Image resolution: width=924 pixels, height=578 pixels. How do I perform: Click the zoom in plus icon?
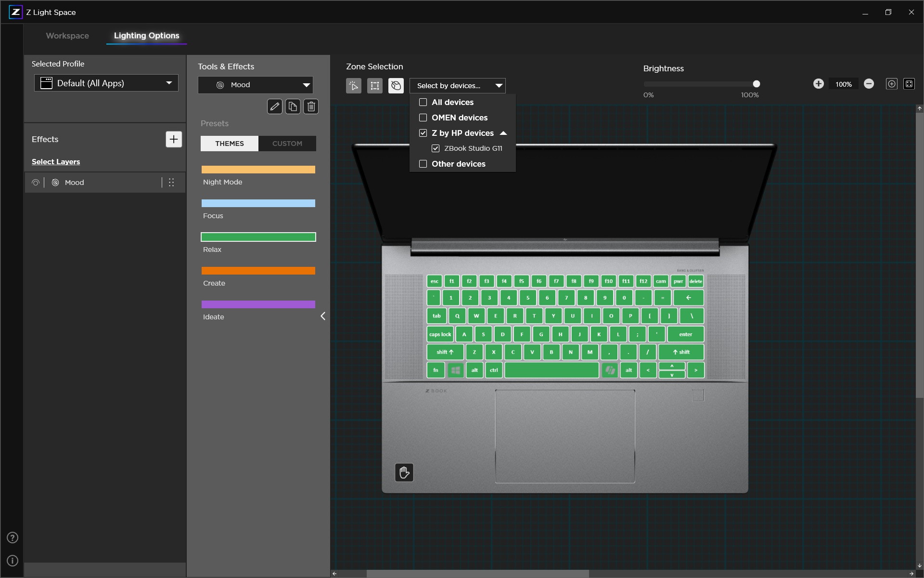[818, 84]
